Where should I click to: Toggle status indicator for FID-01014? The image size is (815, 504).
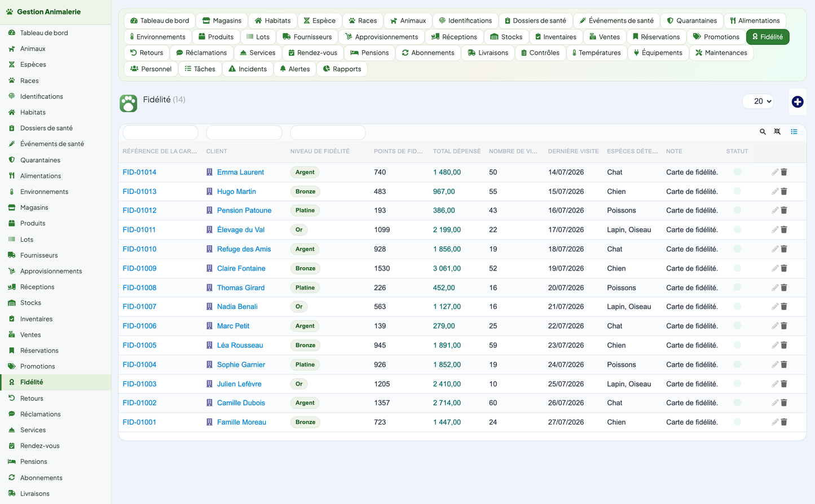pos(737,172)
